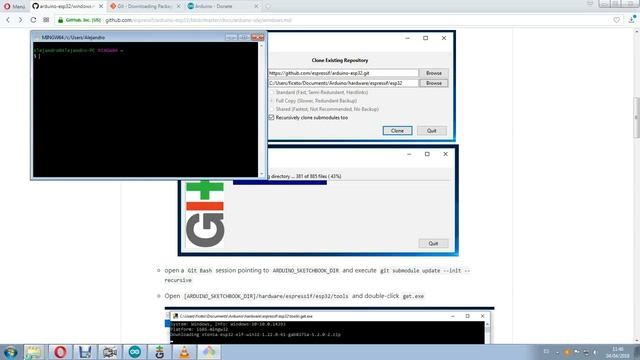Go forward to the next page

(20, 20)
